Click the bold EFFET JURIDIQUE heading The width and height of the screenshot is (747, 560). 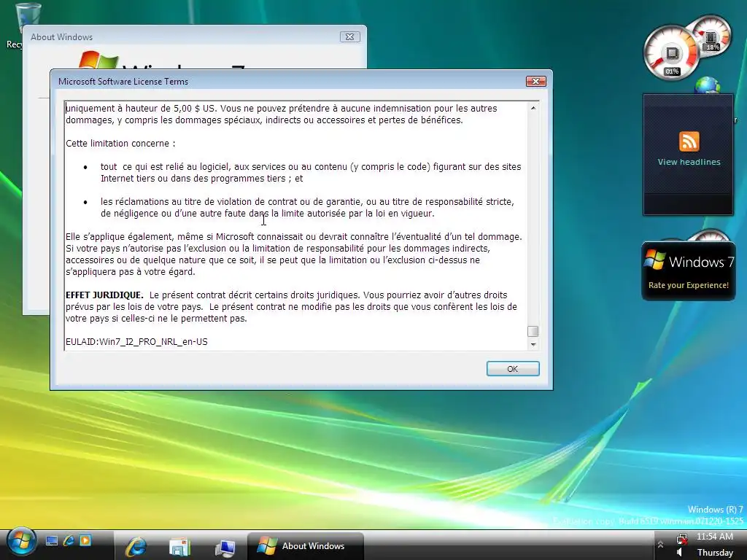(x=104, y=295)
